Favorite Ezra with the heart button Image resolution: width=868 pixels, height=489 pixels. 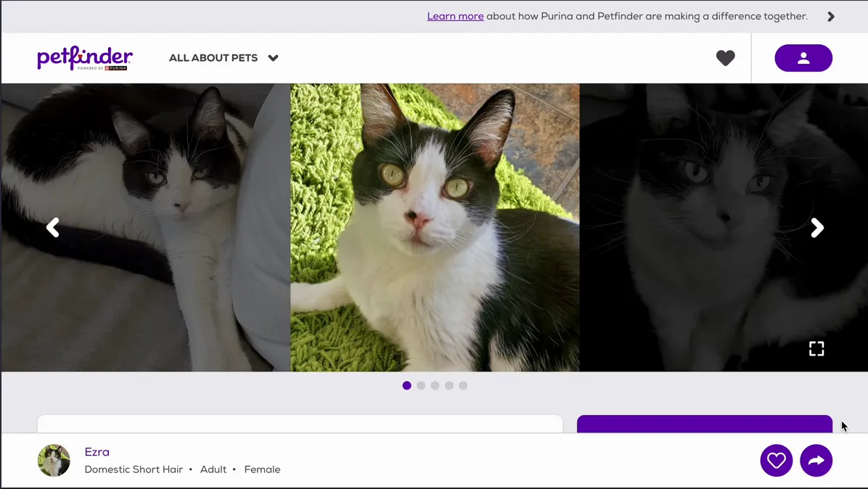pyautogui.click(x=776, y=461)
